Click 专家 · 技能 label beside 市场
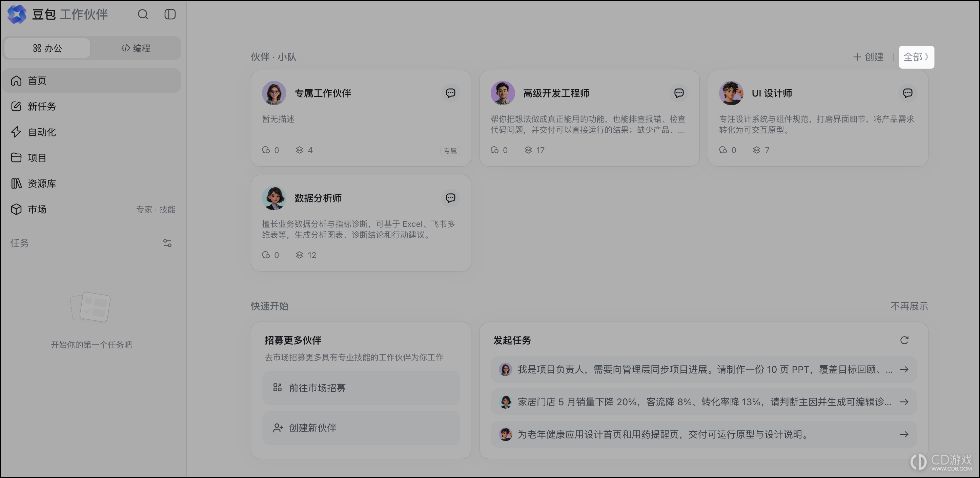Image resolution: width=980 pixels, height=478 pixels. (x=156, y=209)
